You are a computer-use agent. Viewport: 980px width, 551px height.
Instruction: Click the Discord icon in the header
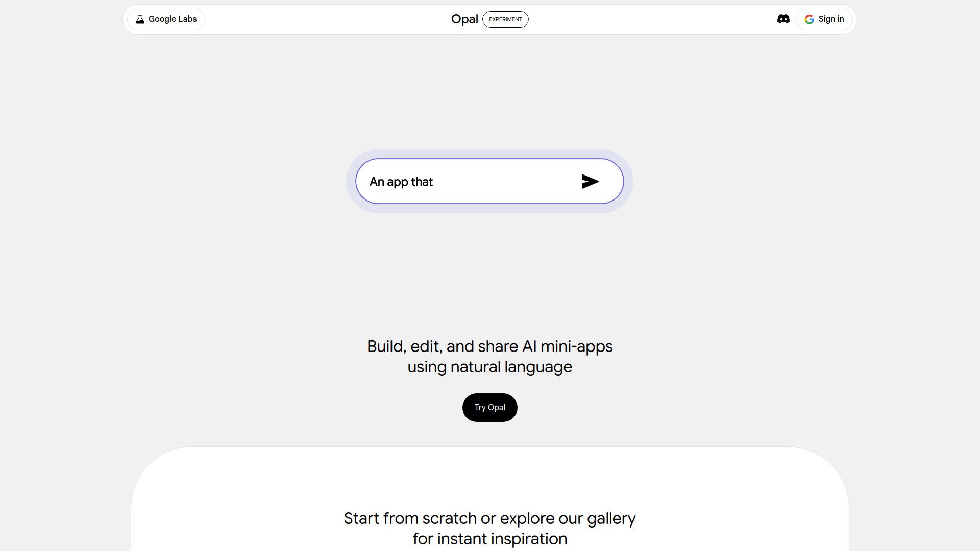783,19
